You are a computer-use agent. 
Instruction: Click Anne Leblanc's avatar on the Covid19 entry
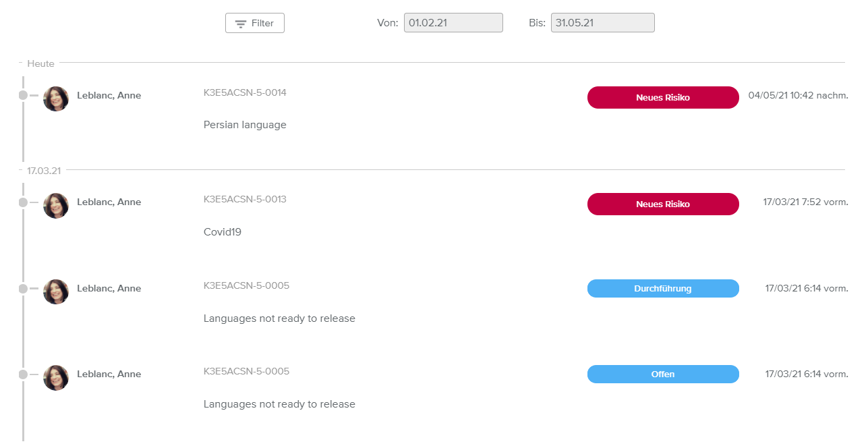tap(56, 206)
